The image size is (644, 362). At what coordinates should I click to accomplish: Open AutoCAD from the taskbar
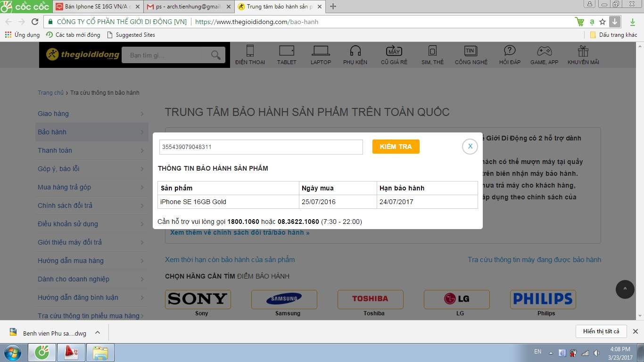point(71,353)
